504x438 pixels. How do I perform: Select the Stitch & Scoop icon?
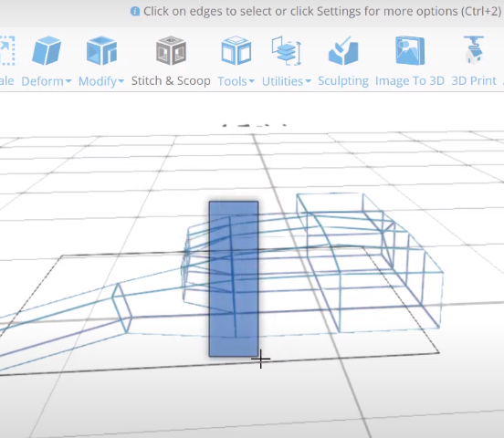pos(171,51)
